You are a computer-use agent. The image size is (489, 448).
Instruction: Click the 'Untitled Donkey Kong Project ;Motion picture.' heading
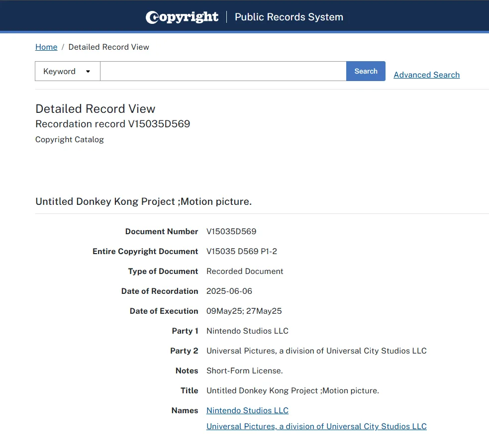143,202
